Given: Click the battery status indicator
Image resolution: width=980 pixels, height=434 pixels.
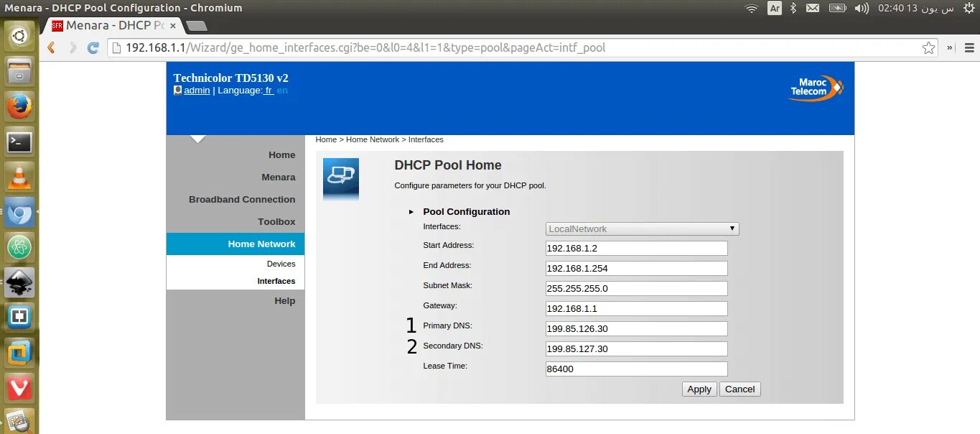Looking at the screenshot, I should pyautogui.click(x=837, y=8).
